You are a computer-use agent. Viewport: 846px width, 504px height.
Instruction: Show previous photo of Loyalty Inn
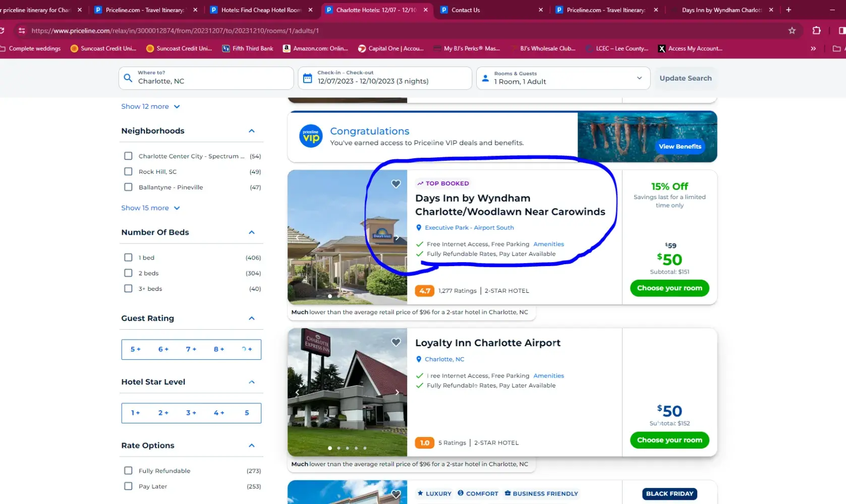pyautogui.click(x=297, y=392)
